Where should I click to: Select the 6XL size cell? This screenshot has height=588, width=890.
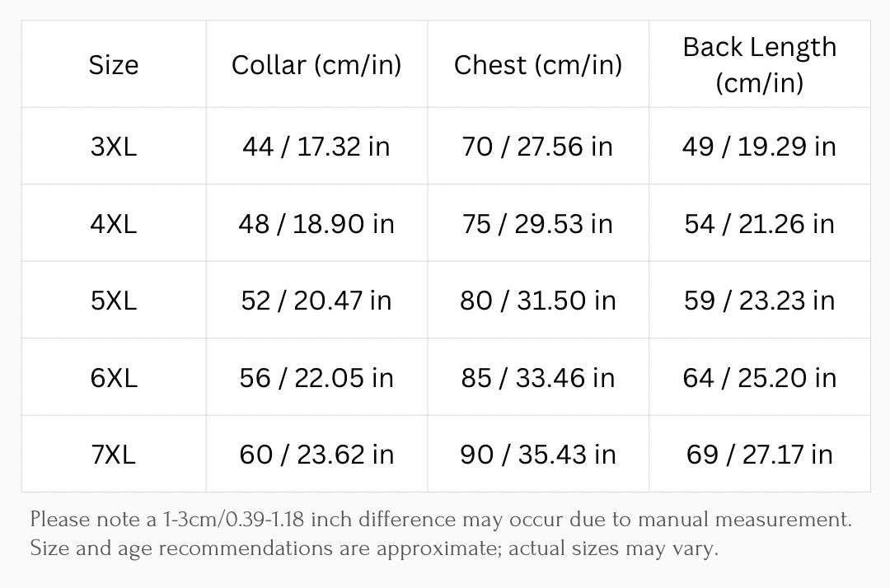(x=114, y=377)
